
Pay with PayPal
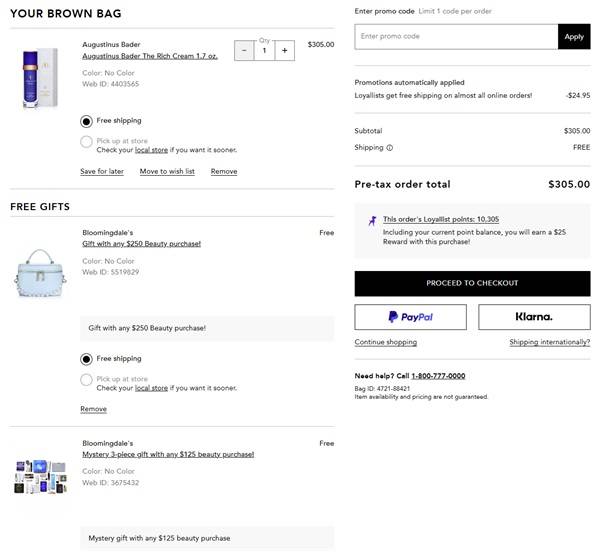[x=410, y=317]
